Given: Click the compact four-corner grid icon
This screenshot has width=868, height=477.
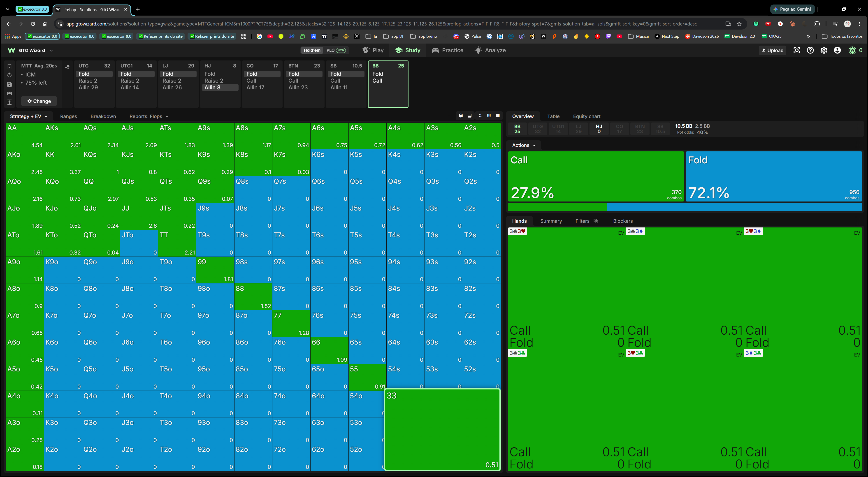Looking at the screenshot, I should pos(480,116).
